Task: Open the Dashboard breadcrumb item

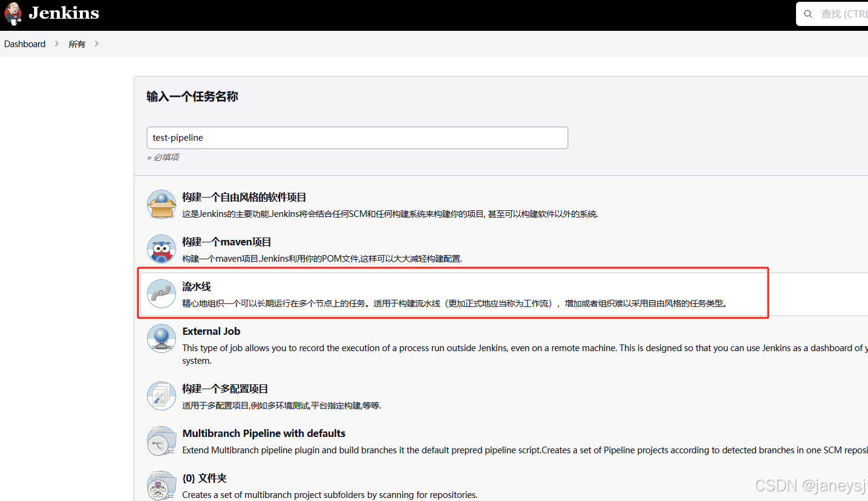Action: 24,44
